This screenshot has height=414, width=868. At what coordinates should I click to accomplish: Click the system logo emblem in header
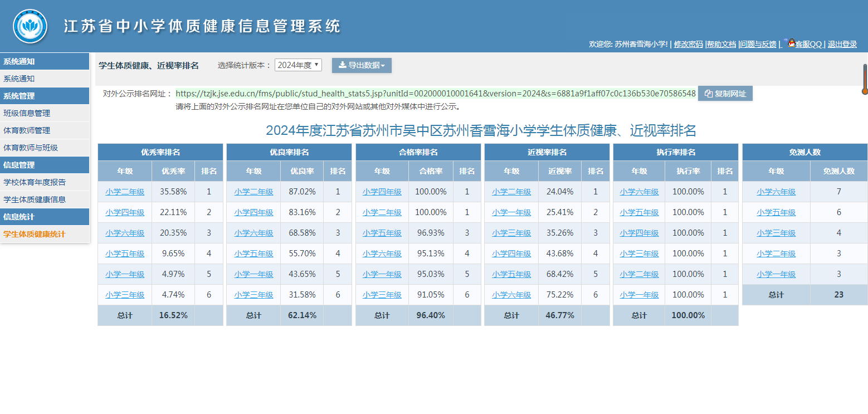pyautogui.click(x=31, y=26)
